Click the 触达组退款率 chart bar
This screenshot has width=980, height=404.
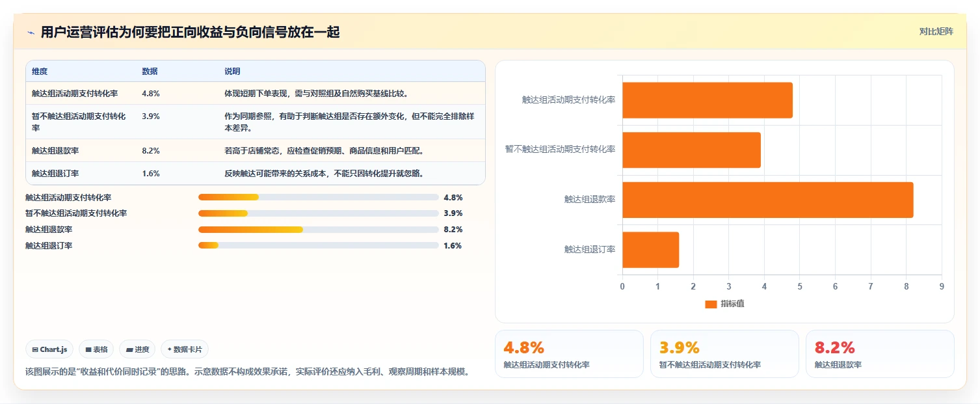[x=768, y=200]
